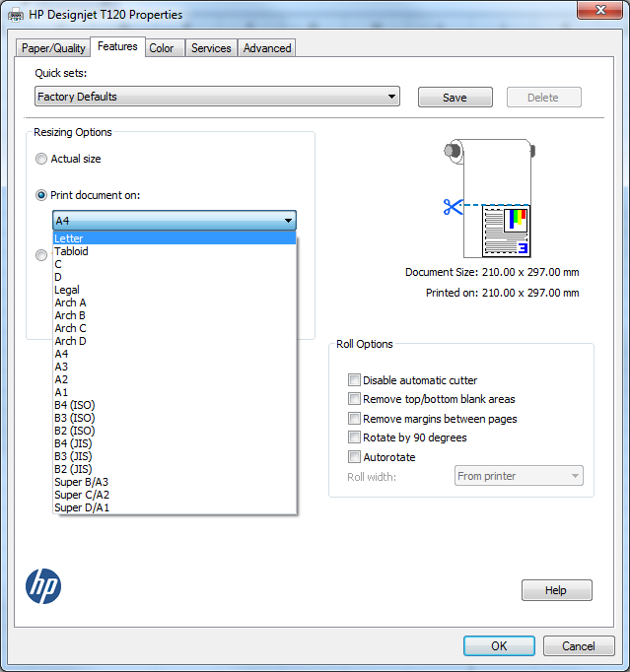Pick size C from the list
The image size is (630, 672).
tap(175, 264)
